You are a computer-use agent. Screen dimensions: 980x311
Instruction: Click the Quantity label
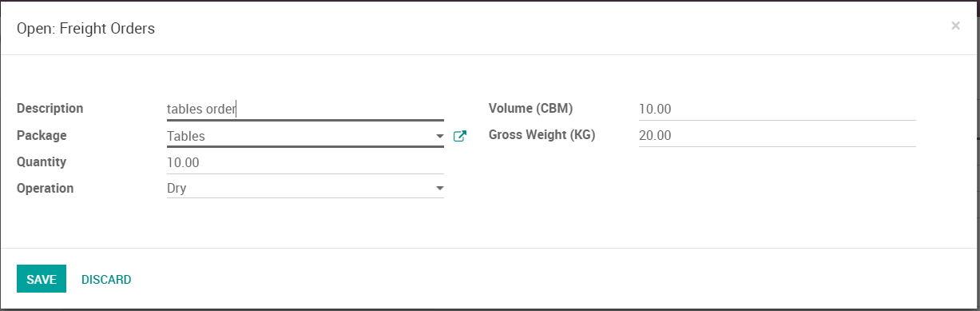(x=42, y=161)
